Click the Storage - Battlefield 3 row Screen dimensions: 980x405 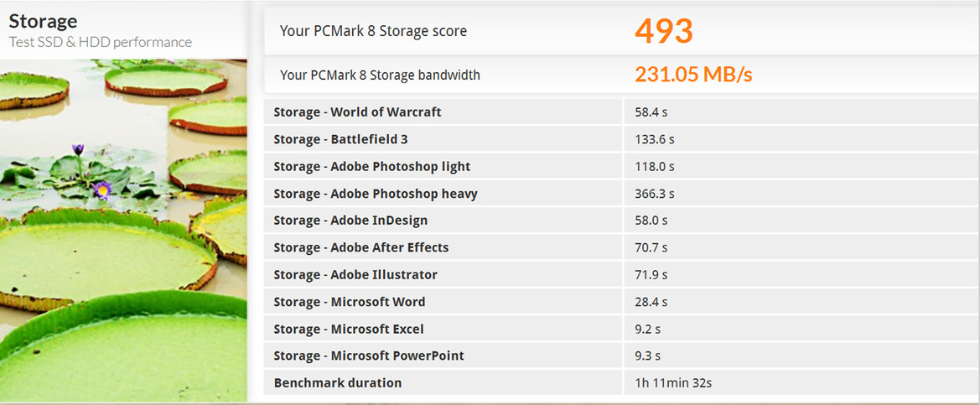tap(621, 139)
